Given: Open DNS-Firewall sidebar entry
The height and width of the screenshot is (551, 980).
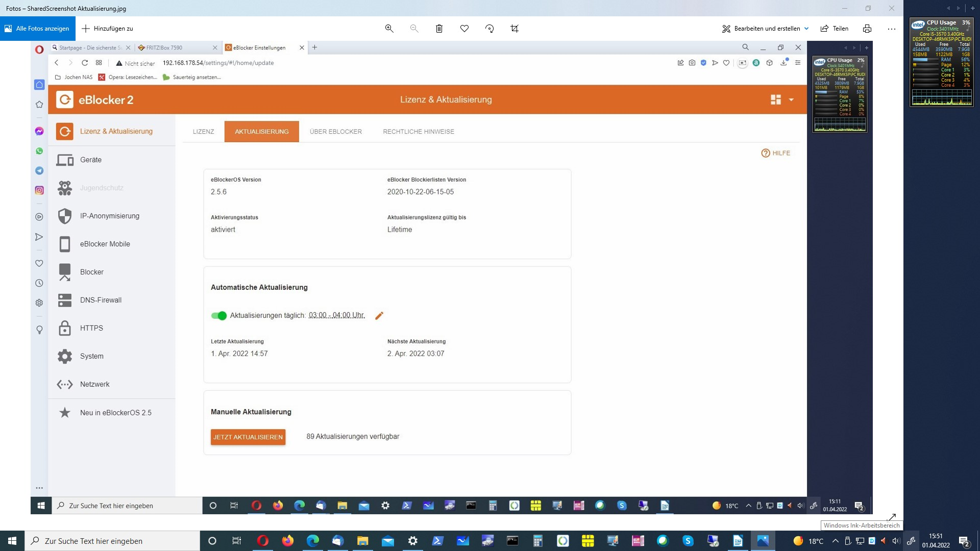Looking at the screenshot, I should [112, 300].
